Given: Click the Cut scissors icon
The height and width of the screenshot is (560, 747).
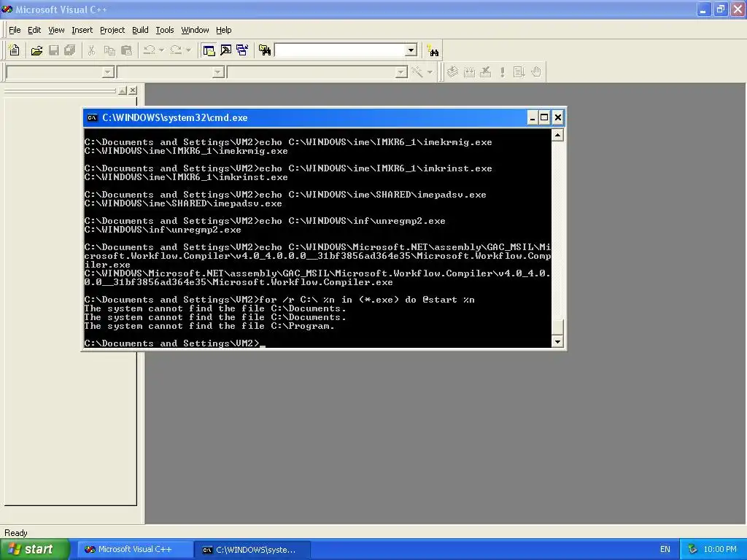Looking at the screenshot, I should coord(91,50).
